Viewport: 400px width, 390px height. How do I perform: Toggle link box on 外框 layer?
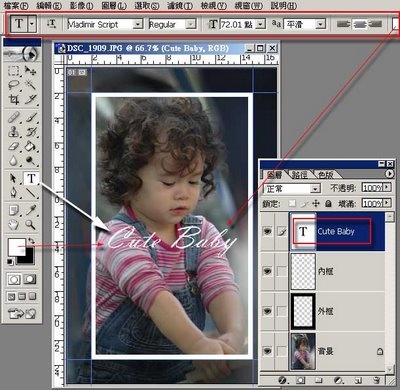tap(282, 311)
